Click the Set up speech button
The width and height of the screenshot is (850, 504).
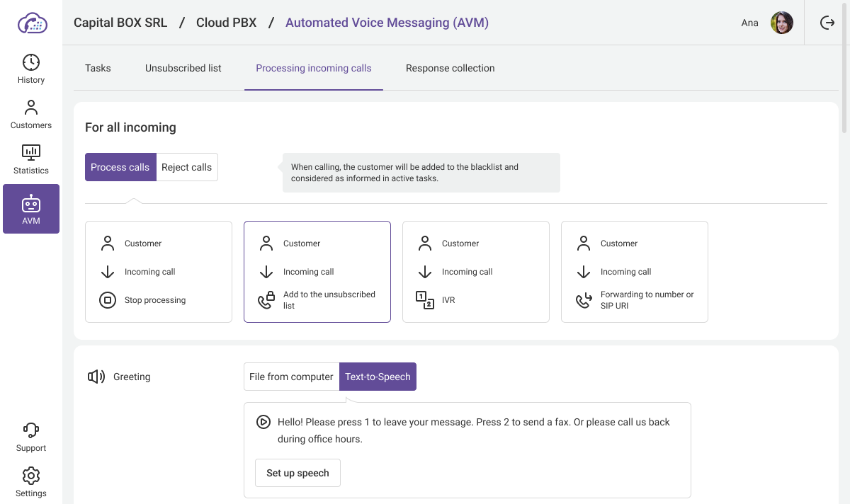(297, 473)
